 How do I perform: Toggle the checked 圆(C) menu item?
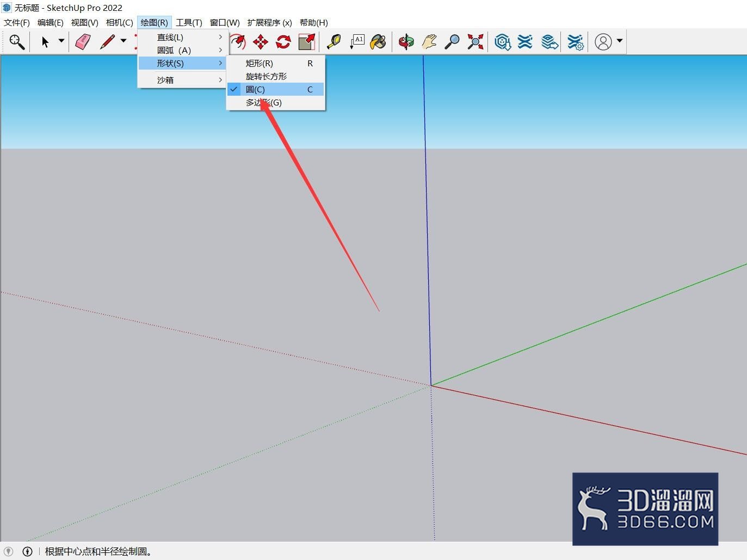point(276,89)
